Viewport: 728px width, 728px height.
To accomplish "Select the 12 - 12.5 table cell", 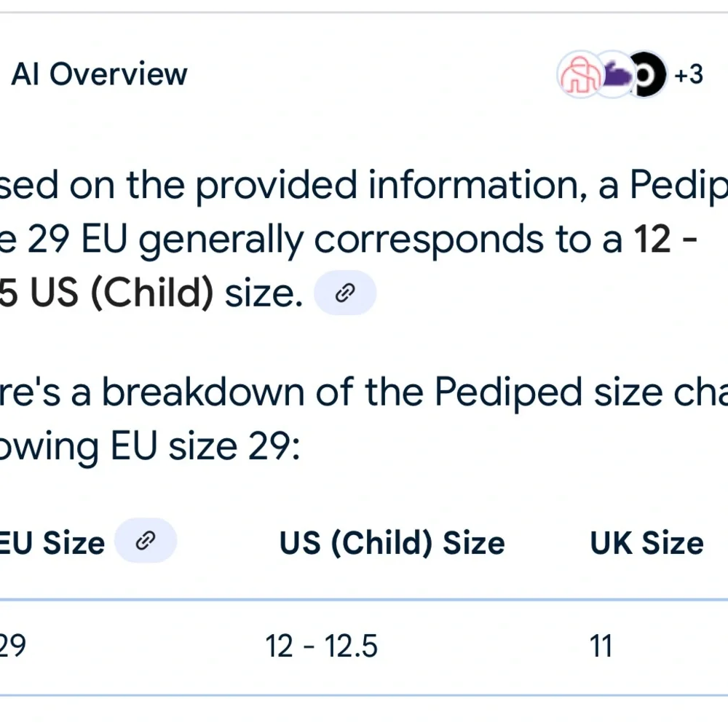I will click(321, 646).
